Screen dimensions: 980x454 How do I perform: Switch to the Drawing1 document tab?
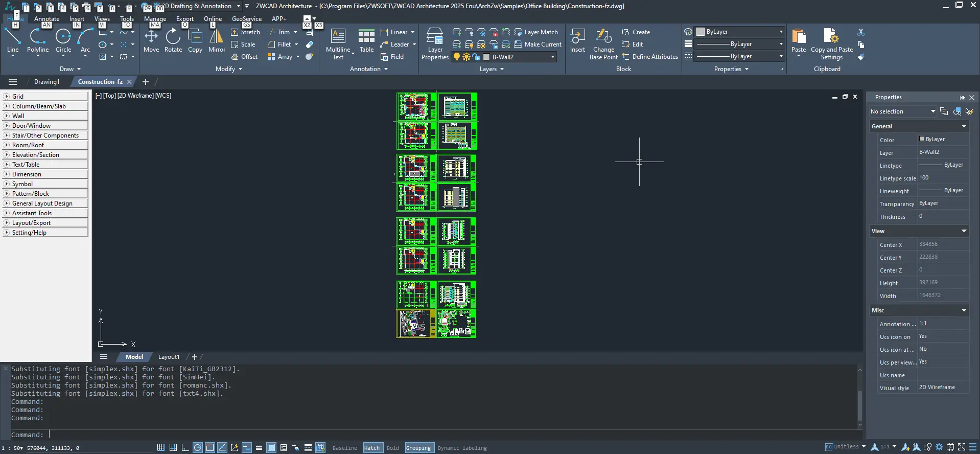point(46,82)
